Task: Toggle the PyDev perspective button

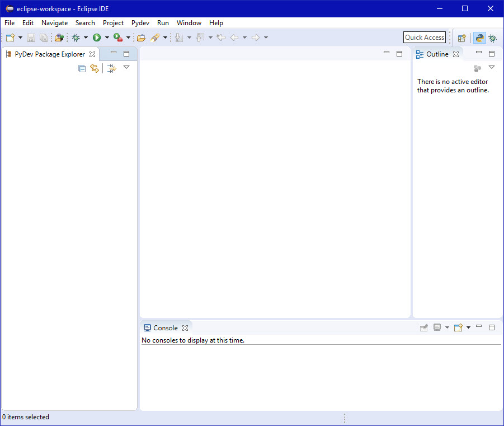Action: click(x=479, y=38)
